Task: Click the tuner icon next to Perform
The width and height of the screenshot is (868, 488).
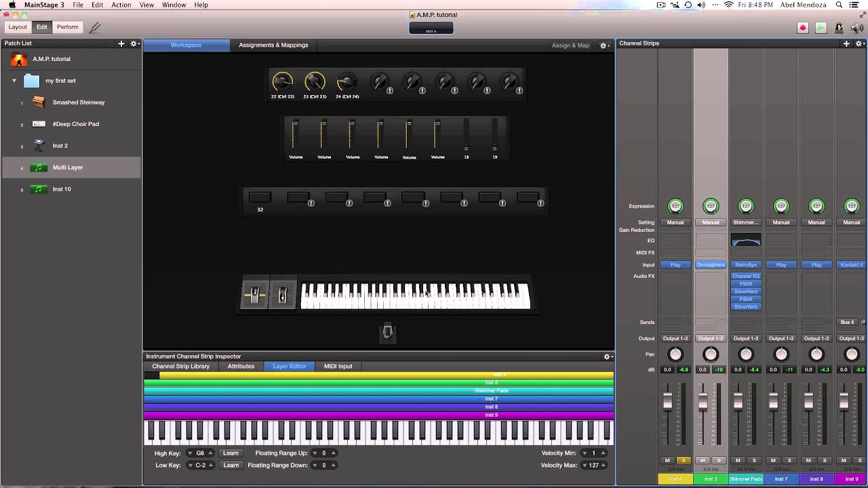Action: [95, 28]
